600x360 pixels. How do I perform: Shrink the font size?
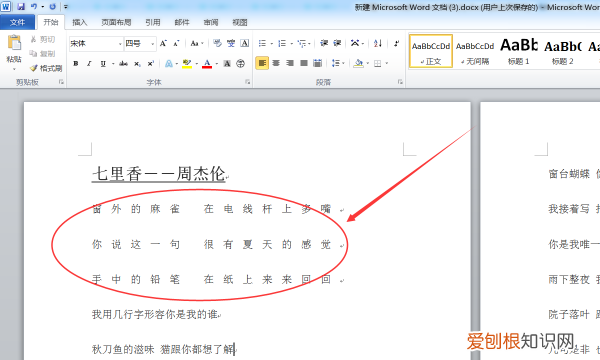176,43
